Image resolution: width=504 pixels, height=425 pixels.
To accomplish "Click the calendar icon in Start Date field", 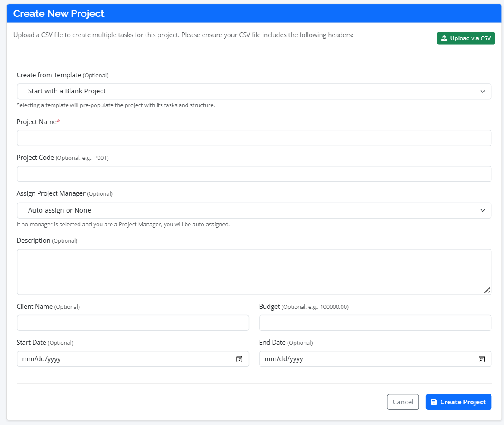I will tap(239, 358).
